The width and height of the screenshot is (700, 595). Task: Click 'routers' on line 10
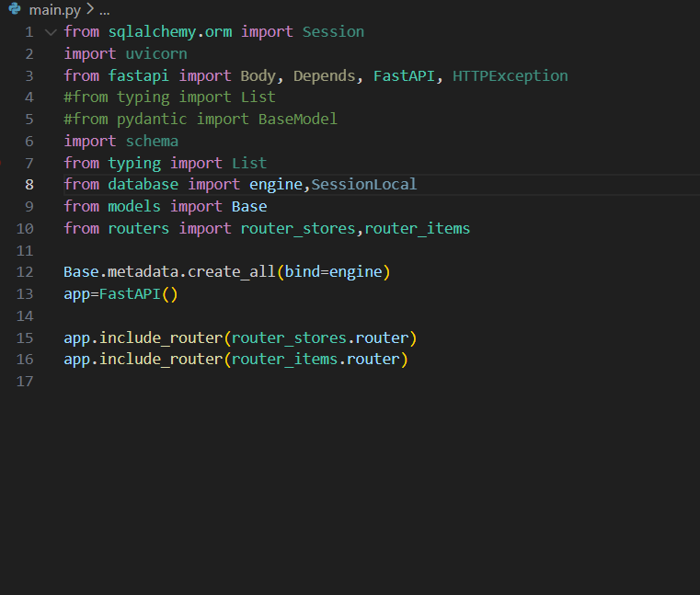click(x=139, y=229)
